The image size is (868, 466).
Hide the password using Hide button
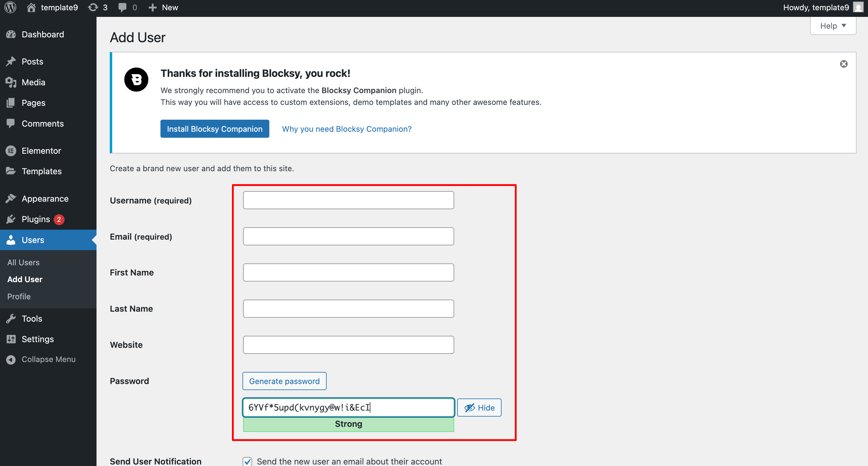click(x=479, y=408)
